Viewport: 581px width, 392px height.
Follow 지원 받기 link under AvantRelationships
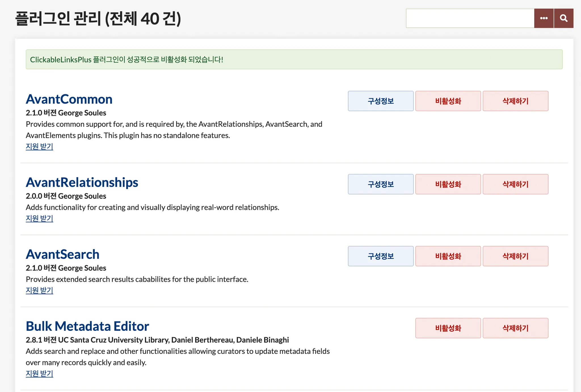[x=39, y=218]
